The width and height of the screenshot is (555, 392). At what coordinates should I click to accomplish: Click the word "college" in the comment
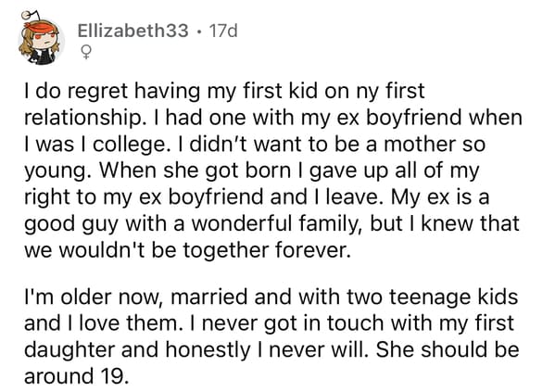tap(126, 145)
